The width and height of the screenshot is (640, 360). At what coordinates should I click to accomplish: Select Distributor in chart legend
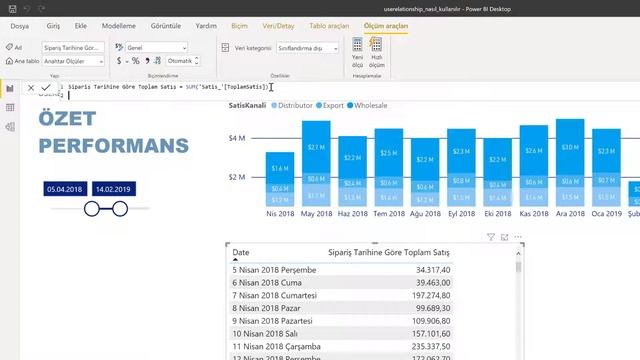[x=292, y=105]
